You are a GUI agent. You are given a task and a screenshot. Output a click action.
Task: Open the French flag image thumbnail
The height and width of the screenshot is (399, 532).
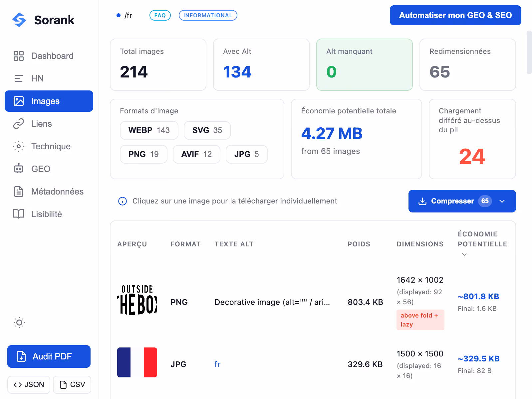[x=137, y=362]
